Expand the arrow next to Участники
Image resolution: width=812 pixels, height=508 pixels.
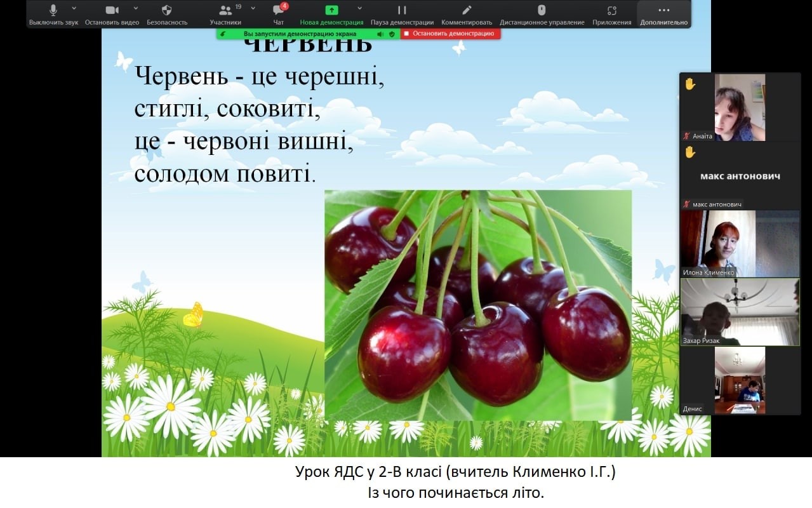253,8
